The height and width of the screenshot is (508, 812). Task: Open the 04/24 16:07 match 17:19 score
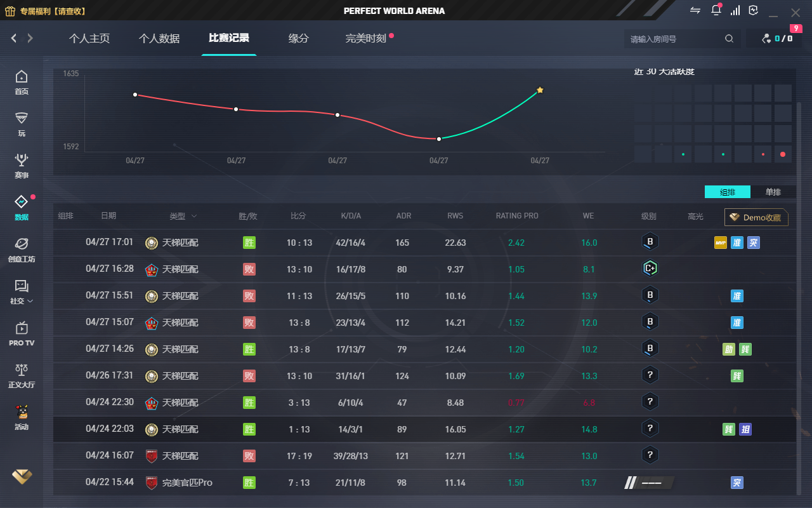299,456
